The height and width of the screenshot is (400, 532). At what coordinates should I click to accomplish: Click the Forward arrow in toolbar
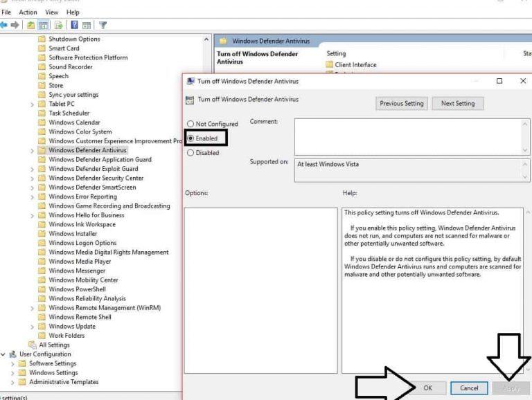tap(15, 26)
